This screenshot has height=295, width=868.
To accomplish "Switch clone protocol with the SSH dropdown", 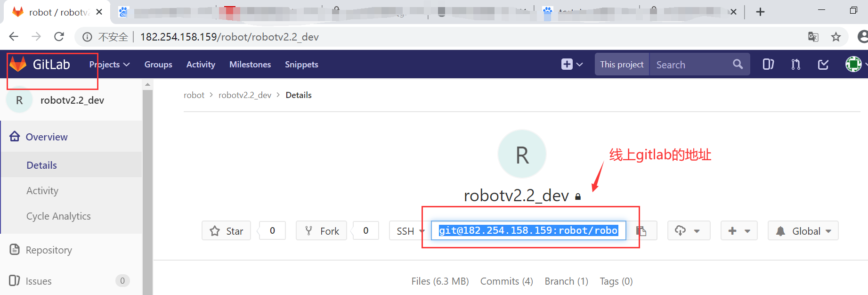I will coord(410,231).
